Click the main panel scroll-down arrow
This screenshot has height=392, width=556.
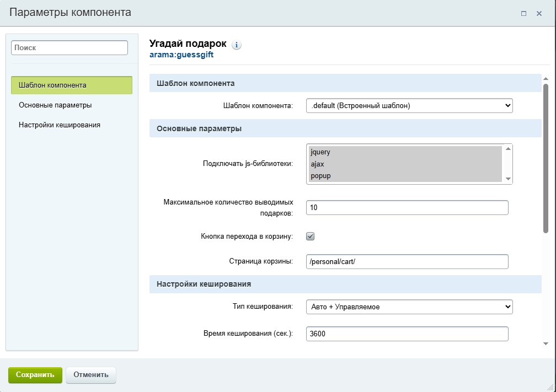click(546, 343)
